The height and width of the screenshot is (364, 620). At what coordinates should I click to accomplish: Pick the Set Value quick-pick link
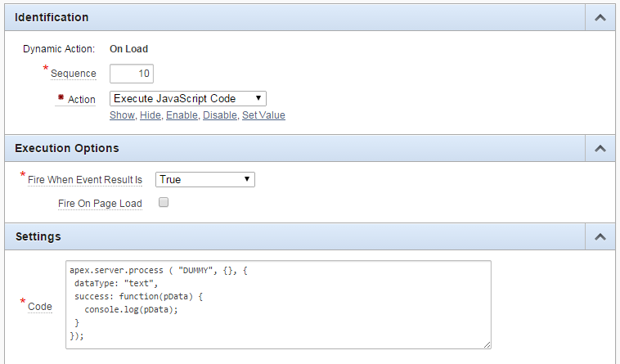pyautogui.click(x=263, y=115)
